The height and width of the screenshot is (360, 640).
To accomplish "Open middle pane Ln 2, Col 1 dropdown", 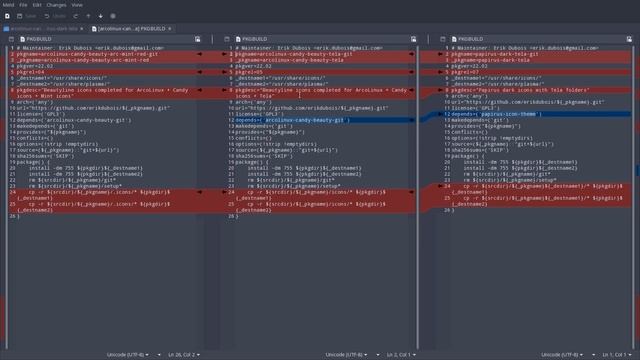I will (401, 355).
